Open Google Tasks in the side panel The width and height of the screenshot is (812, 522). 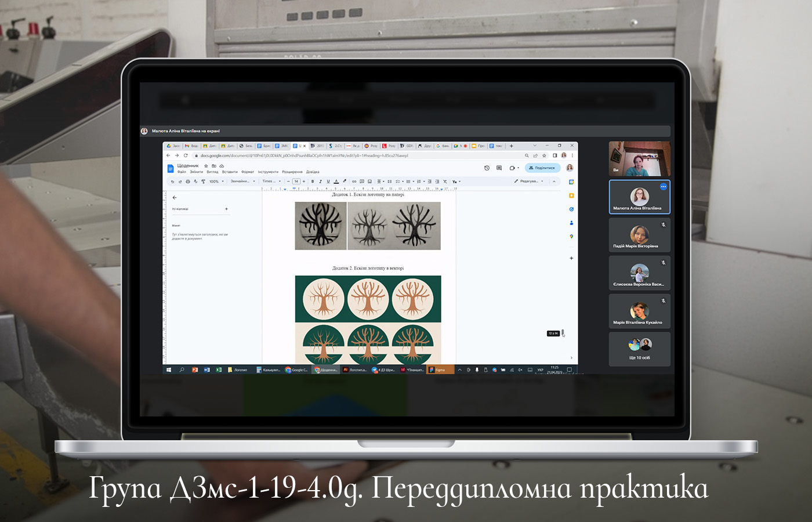pyautogui.click(x=571, y=209)
